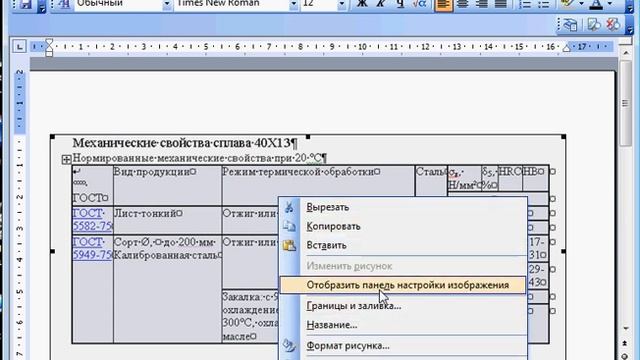This screenshot has height=360, width=640.
Task: Toggle italic К formatting
Action: click(380, 4)
